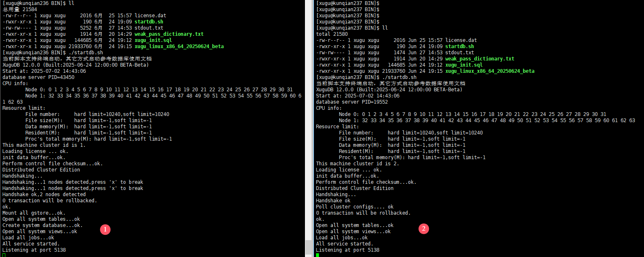This screenshot has width=644, height=257.
Task: Click license.dat in the left terminal
Action: tap(150, 16)
